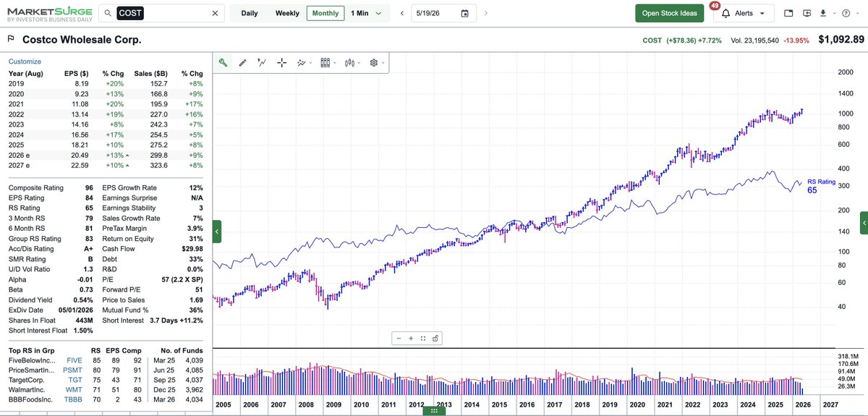This screenshot has height=416, width=868.
Task: Switch to the Daily chart timeframe
Action: pos(250,13)
